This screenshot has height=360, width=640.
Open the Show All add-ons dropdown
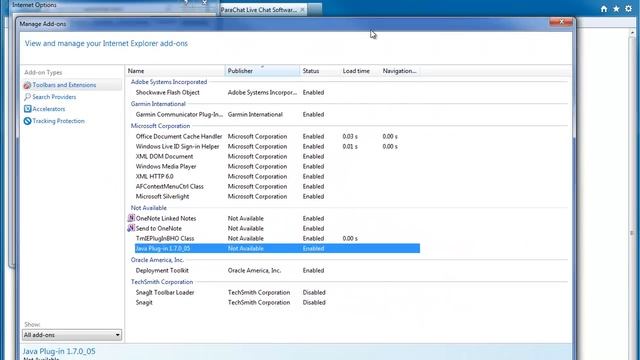[72, 335]
